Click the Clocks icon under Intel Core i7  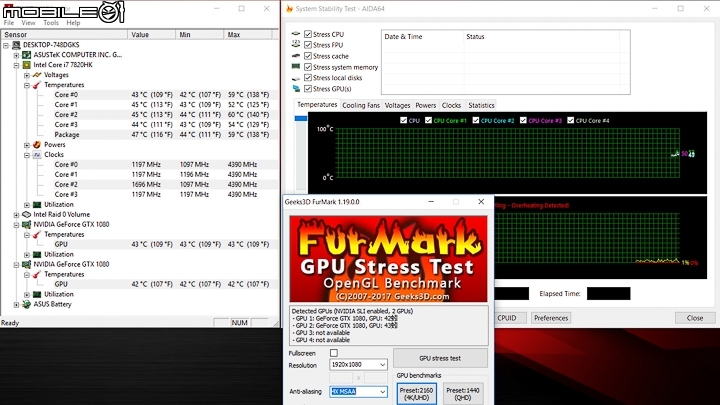point(37,155)
